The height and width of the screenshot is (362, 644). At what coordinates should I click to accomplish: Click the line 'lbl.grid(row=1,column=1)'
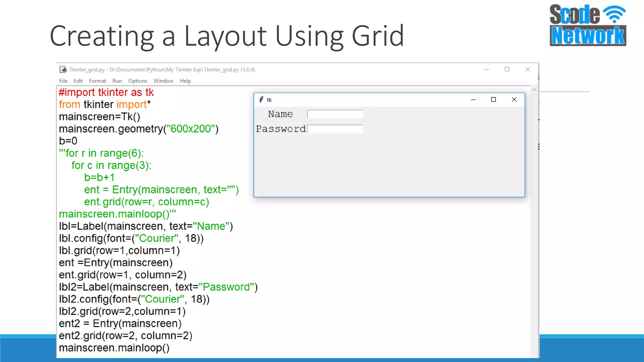click(x=119, y=250)
